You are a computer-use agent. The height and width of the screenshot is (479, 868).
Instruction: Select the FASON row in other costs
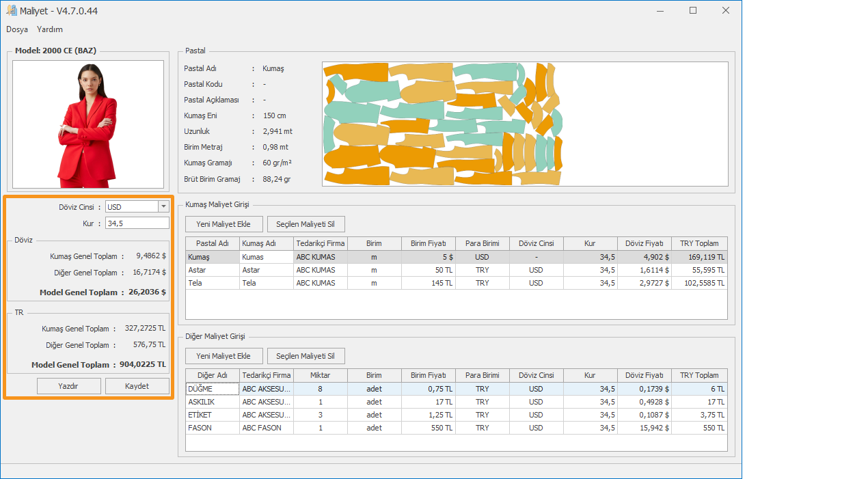tap(212, 428)
